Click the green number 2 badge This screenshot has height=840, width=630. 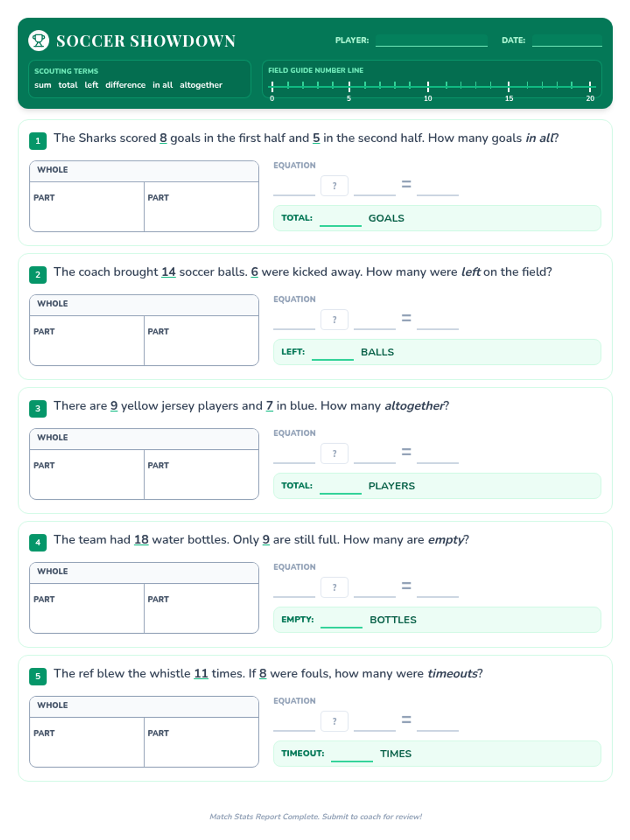pos(38,275)
